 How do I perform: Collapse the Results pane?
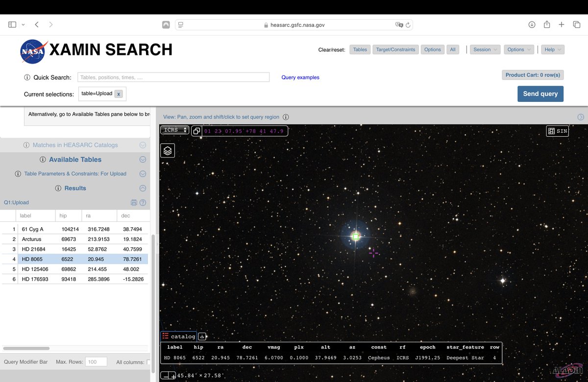point(143,188)
